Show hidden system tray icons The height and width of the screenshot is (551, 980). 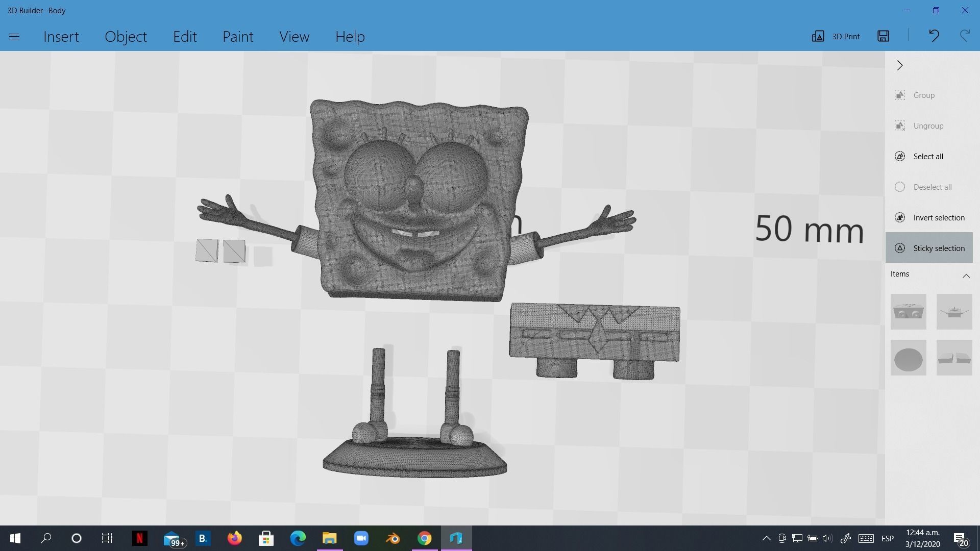[766, 538]
